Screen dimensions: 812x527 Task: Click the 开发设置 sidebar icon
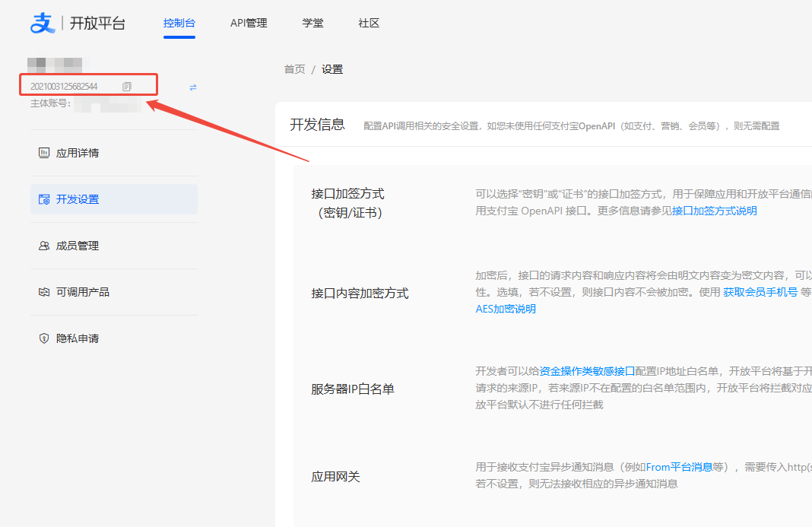pyautogui.click(x=45, y=199)
